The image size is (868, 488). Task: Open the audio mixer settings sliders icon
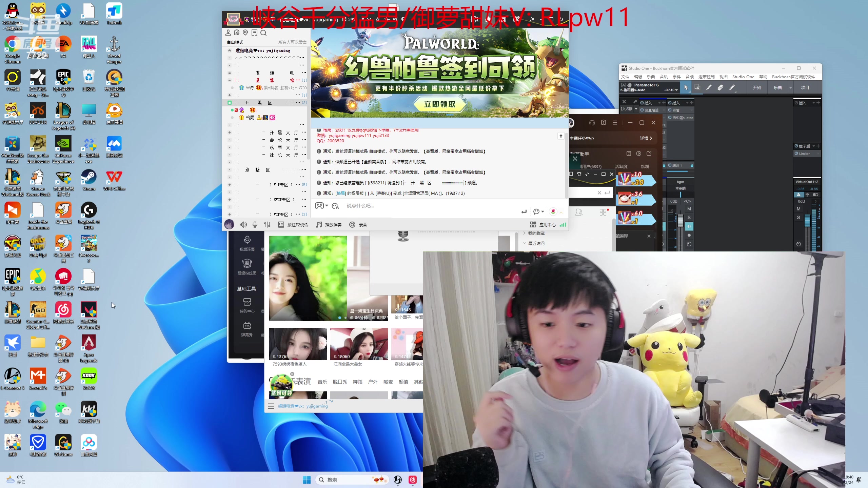267,225
